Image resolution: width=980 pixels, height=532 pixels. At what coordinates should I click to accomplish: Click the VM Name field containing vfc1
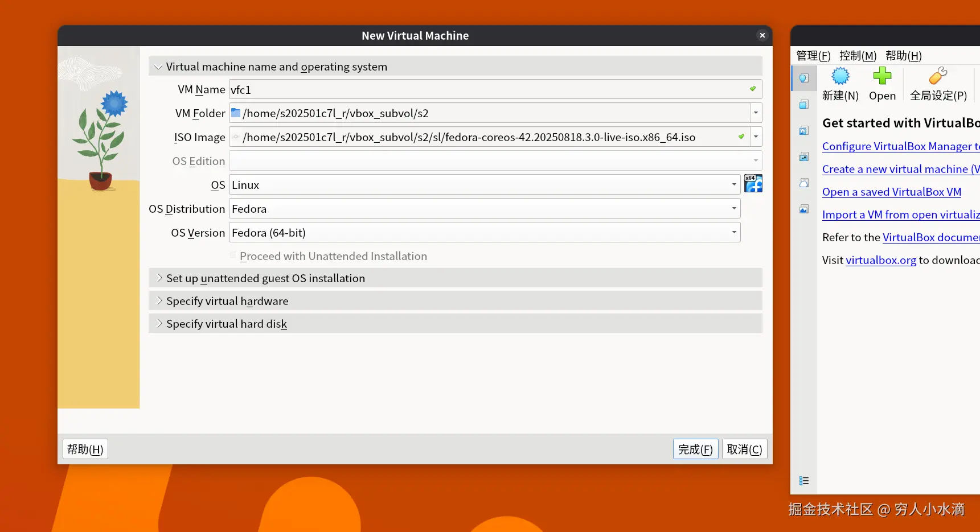[495, 89]
